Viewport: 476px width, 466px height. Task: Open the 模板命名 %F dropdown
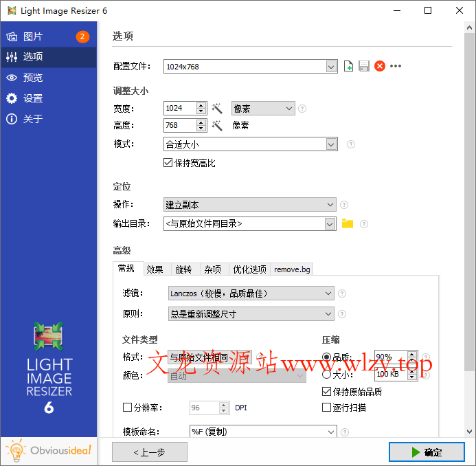tap(331, 432)
